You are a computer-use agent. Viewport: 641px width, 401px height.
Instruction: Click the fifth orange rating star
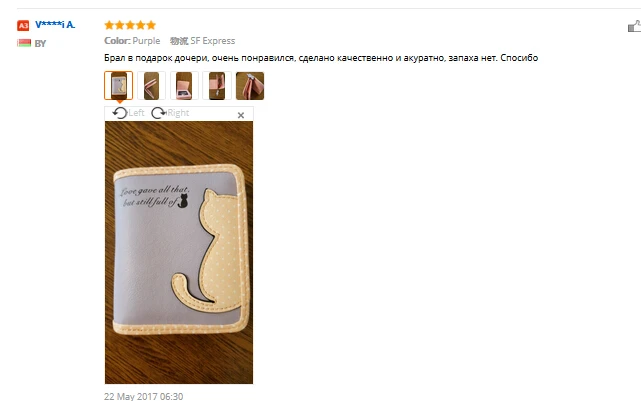point(151,25)
